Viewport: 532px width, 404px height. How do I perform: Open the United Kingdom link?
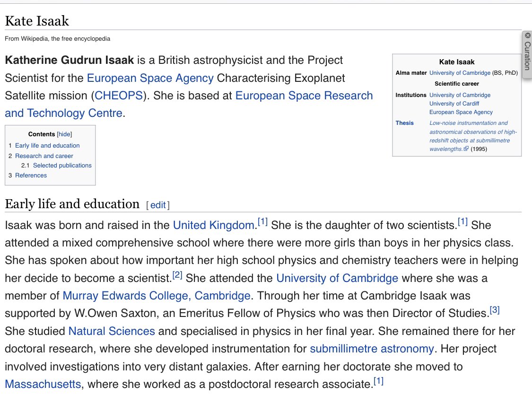[x=214, y=226]
